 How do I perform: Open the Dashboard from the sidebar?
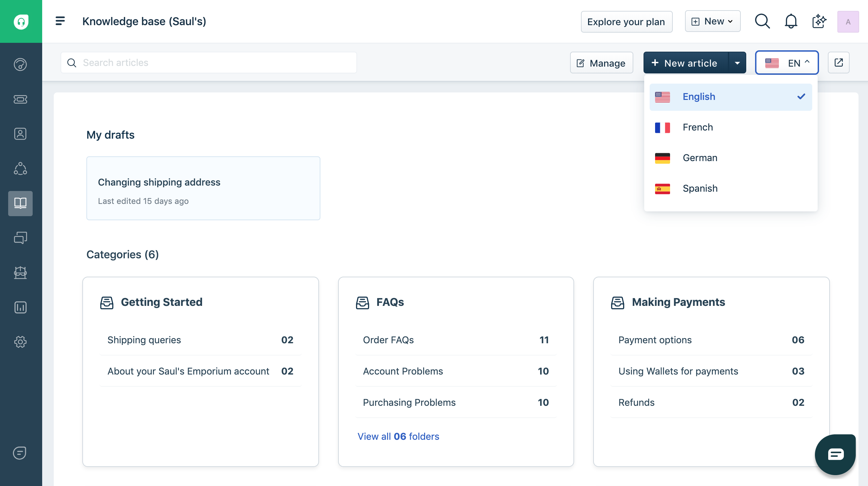tap(20, 65)
